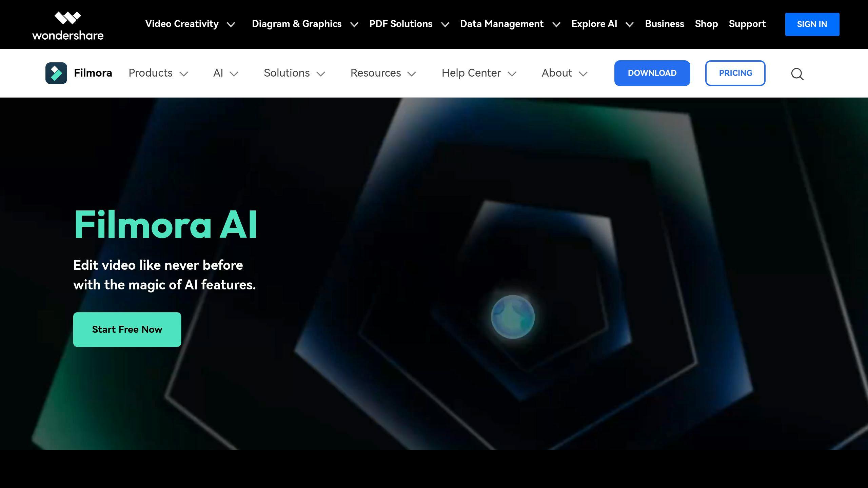The image size is (868, 488).
Task: Visit the Shop link
Action: coord(706,24)
